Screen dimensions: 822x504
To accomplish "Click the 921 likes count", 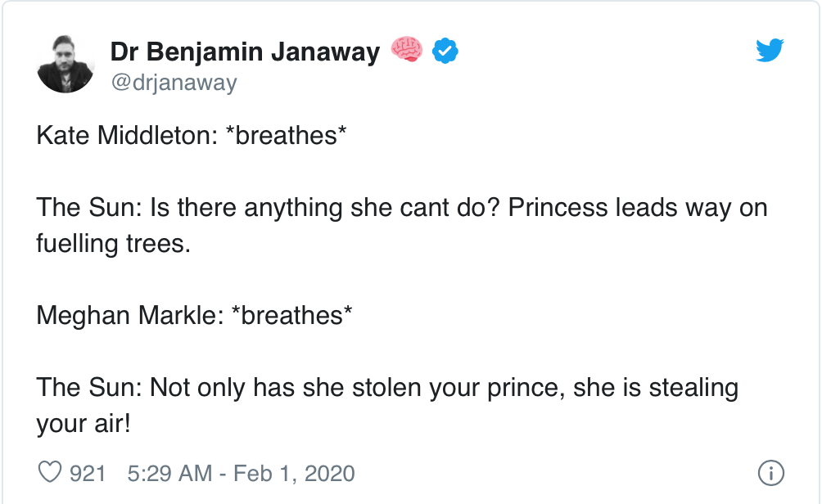I will [88, 473].
